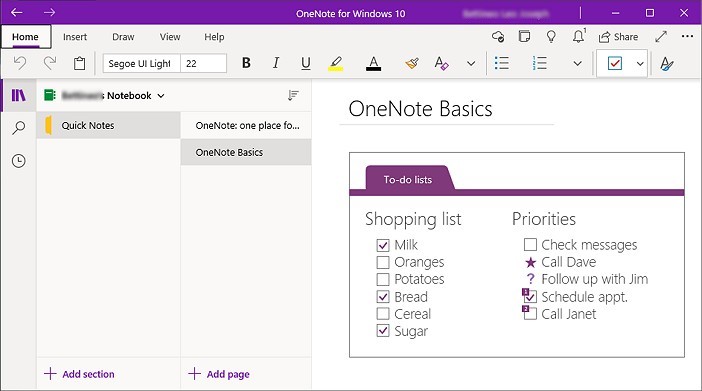This screenshot has height=391, width=702.
Task: Insert a bulleted list
Action: tap(501, 63)
